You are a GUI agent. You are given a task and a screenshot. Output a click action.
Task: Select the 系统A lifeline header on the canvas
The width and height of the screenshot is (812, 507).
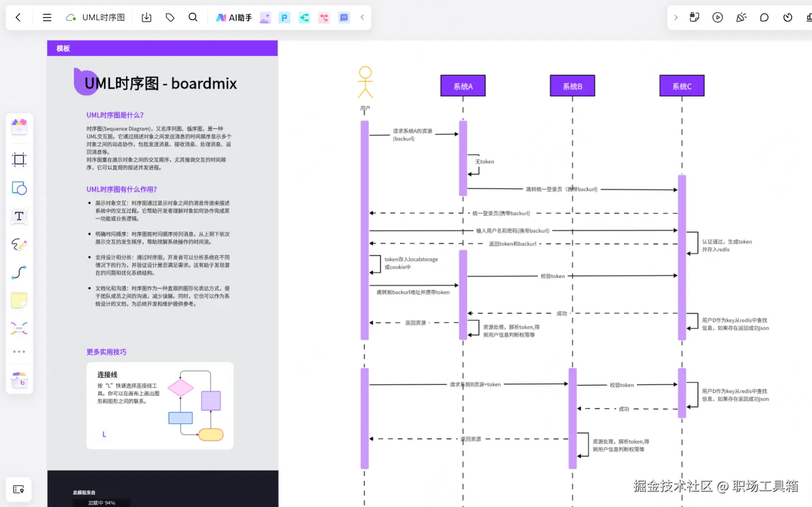pos(463,86)
